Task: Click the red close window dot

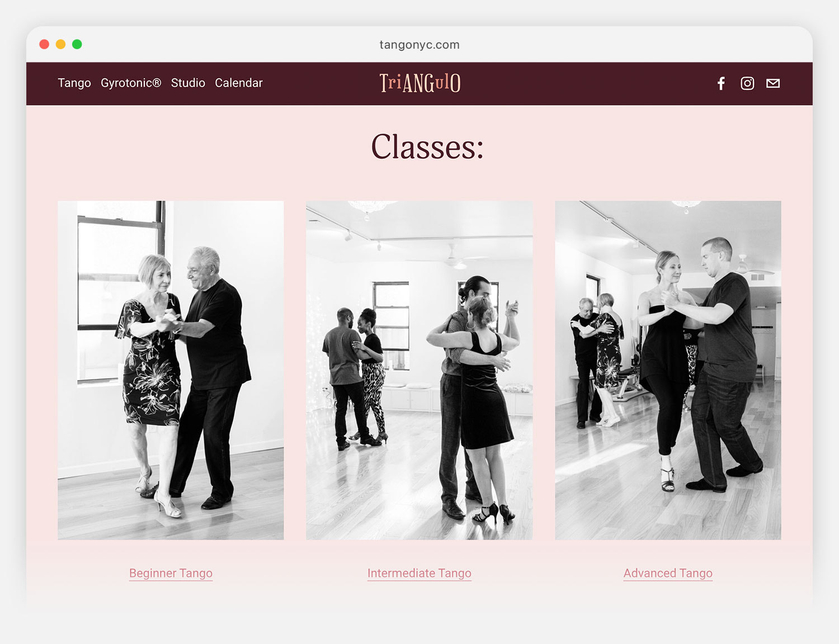Action: click(x=44, y=44)
